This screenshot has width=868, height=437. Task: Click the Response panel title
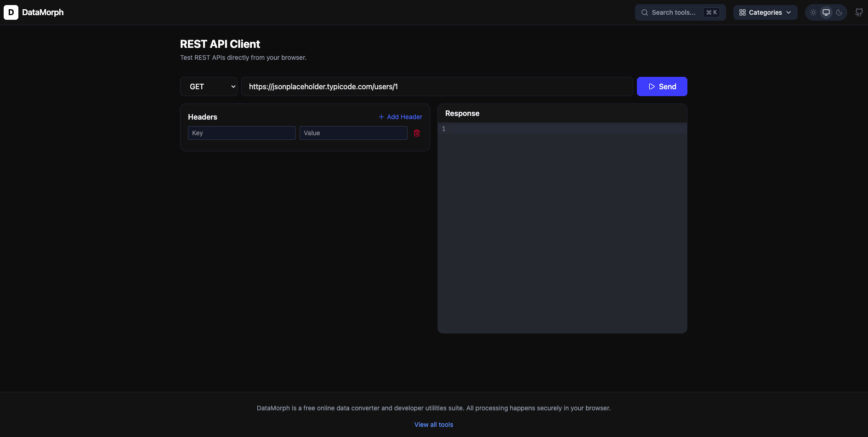462,113
